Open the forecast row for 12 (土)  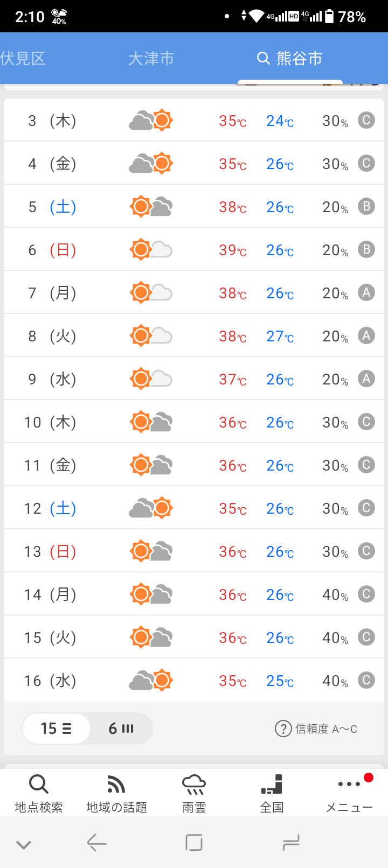194,508
